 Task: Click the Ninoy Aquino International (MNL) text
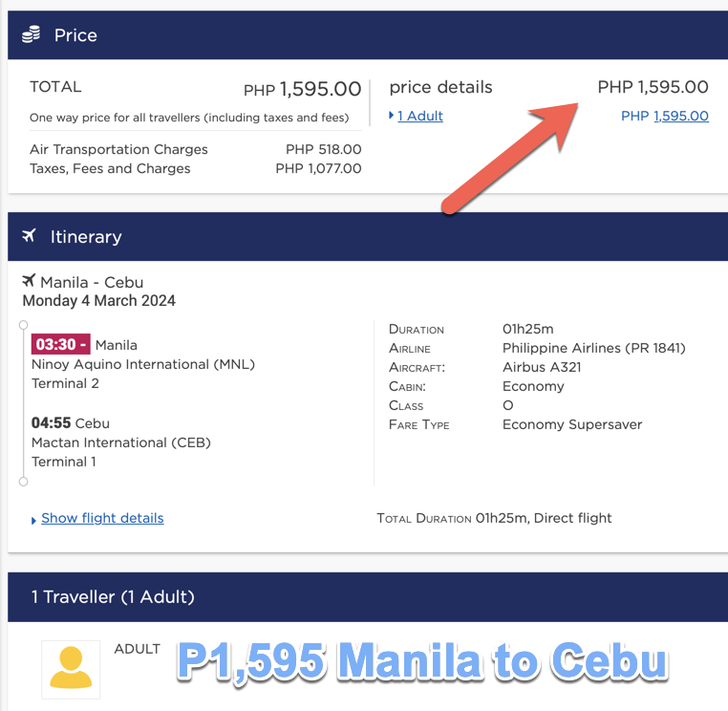(143, 364)
